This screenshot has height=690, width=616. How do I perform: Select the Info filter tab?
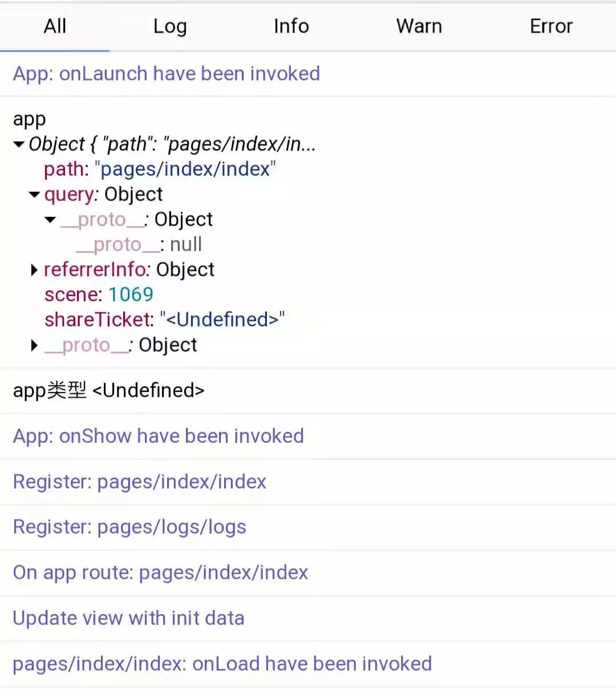tap(291, 26)
